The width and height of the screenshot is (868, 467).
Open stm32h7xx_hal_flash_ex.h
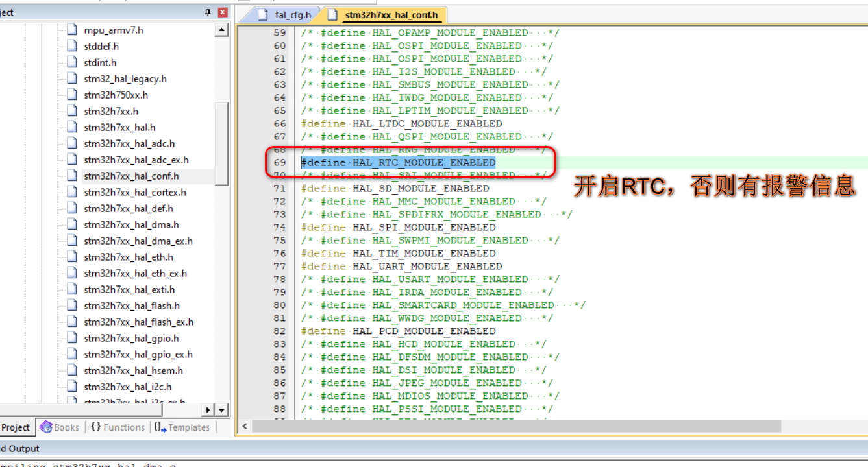click(139, 322)
